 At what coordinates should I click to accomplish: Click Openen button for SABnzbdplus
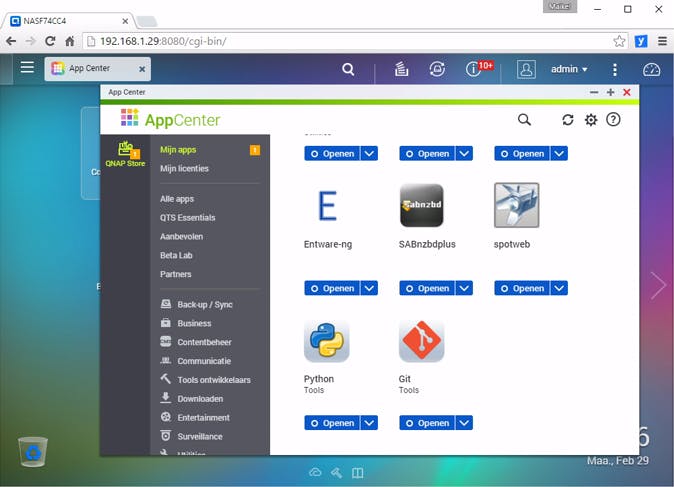(x=427, y=288)
